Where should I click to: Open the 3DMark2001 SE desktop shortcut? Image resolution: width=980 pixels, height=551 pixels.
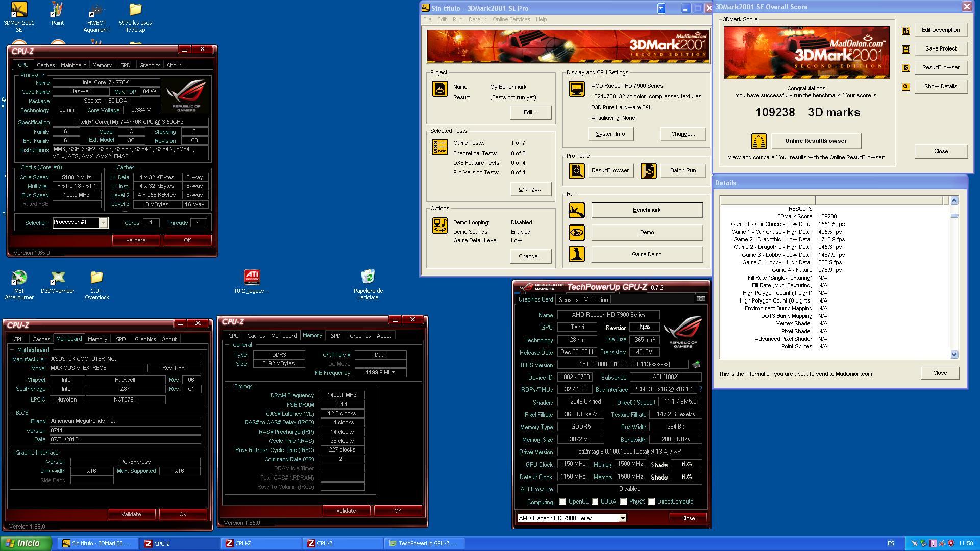pyautogui.click(x=19, y=16)
